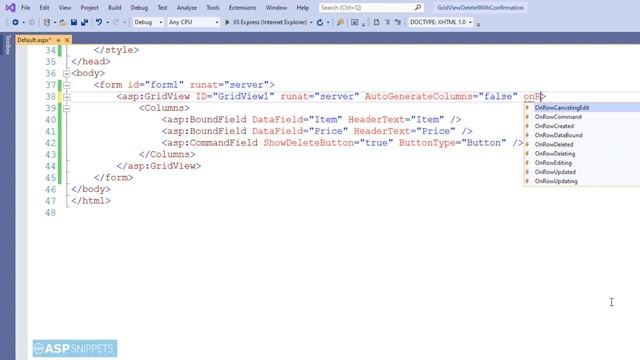The width and height of the screenshot is (640, 360).
Task: Click IIS Express (Internet Explorer) run button
Action: (266, 22)
